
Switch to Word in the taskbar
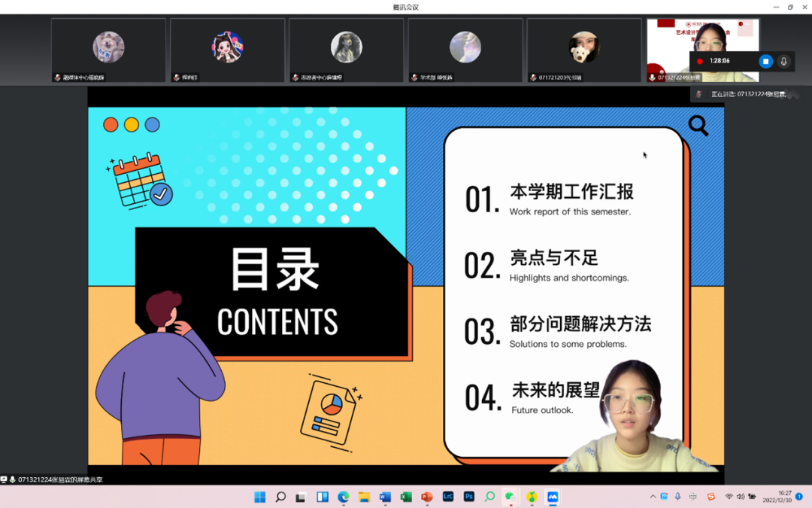(x=385, y=497)
